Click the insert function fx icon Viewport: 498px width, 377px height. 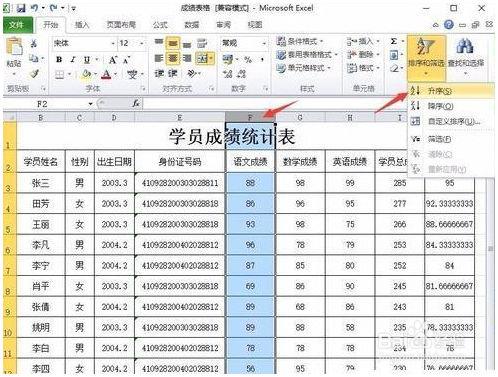point(135,104)
